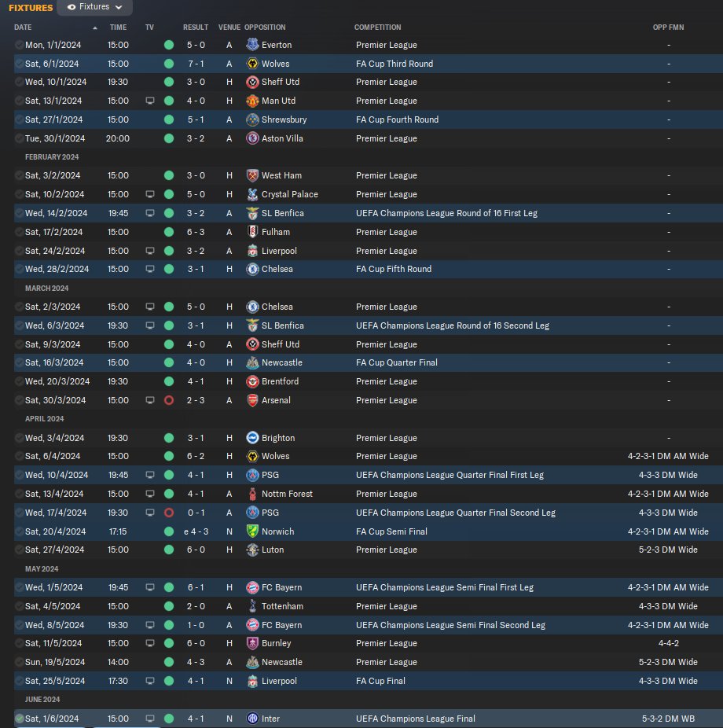Click the Liverpool badge on 24/2/2024
Screen dimensions: 723x728
pos(252,251)
